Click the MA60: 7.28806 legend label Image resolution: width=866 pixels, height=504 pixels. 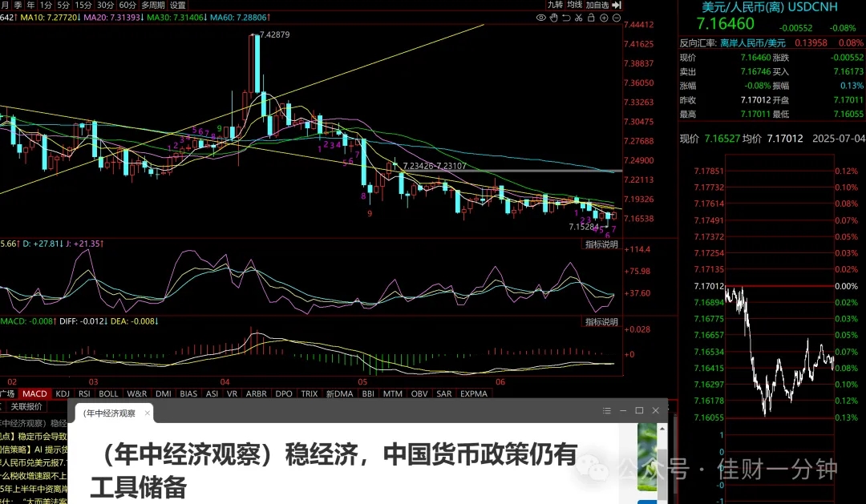pyautogui.click(x=240, y=18)
